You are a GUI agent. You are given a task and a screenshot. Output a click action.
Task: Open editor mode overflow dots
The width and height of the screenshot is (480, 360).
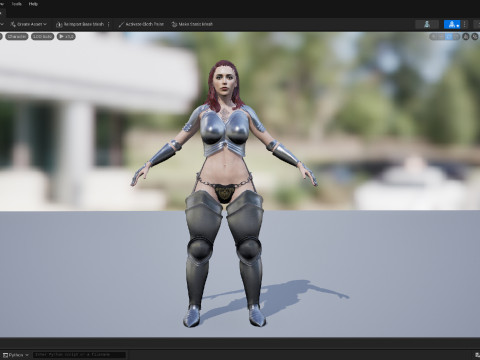pos(465,24)
